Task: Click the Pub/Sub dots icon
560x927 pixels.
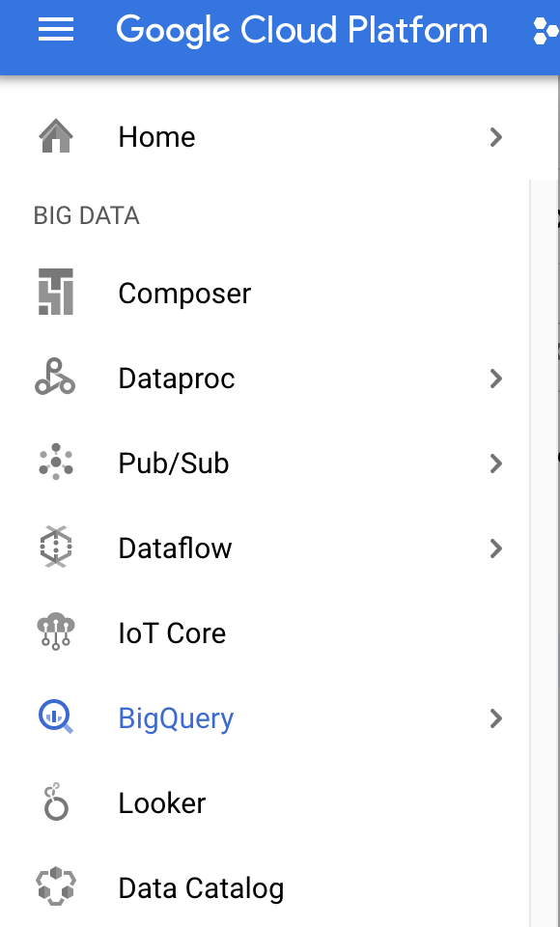Action: pos(56,462)
